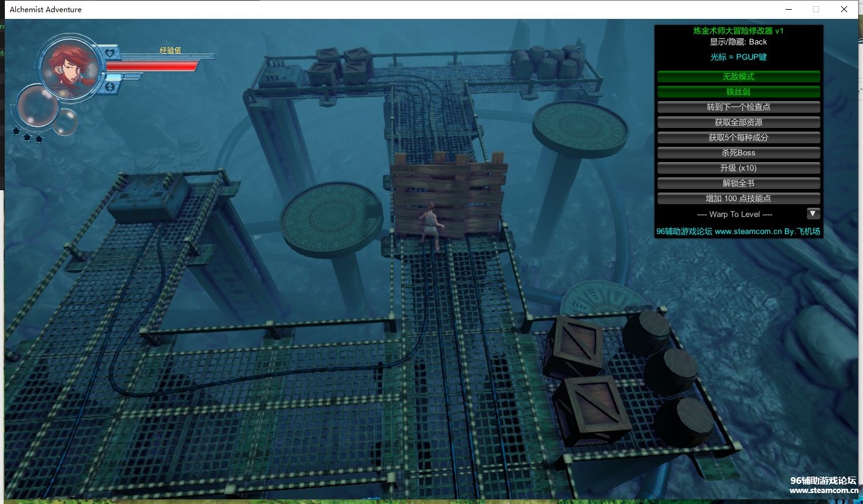Screen dimensions: 863x504
Task: Click the heart health icon
Action: pyautogui.click(x=110, y=53)
